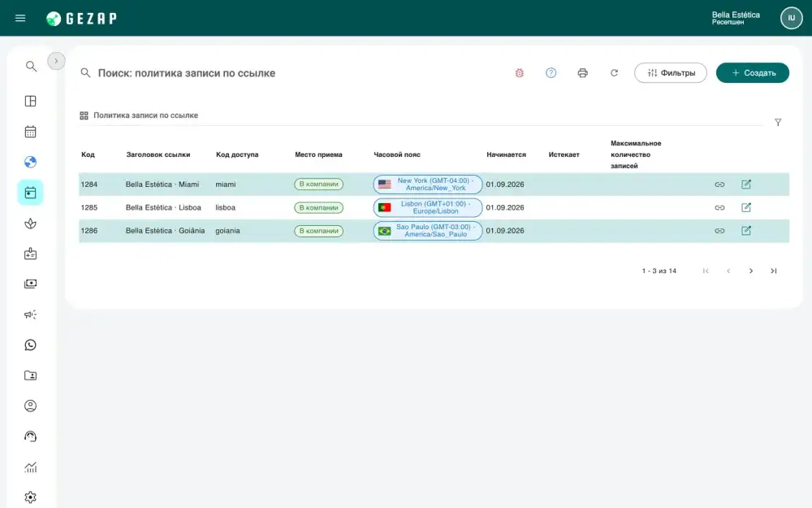Click the 'Код' column header
Image resolution: width=812 pixels, height=508 pixels.
point(88,154)
